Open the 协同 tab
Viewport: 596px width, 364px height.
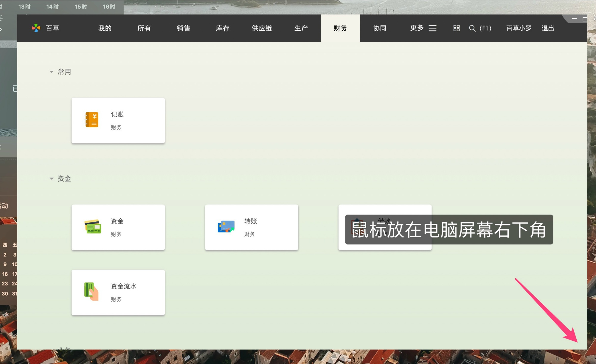pyautogui.click(x=379, y=28)
